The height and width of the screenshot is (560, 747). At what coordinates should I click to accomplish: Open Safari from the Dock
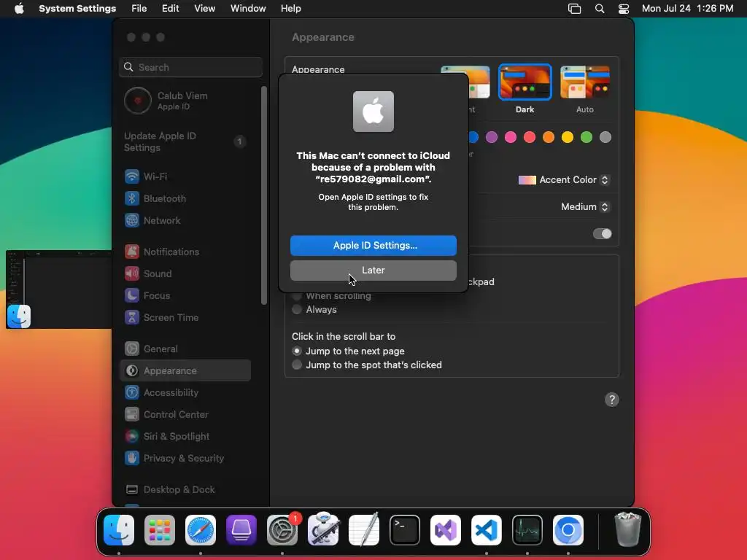[x=201, y=530]
